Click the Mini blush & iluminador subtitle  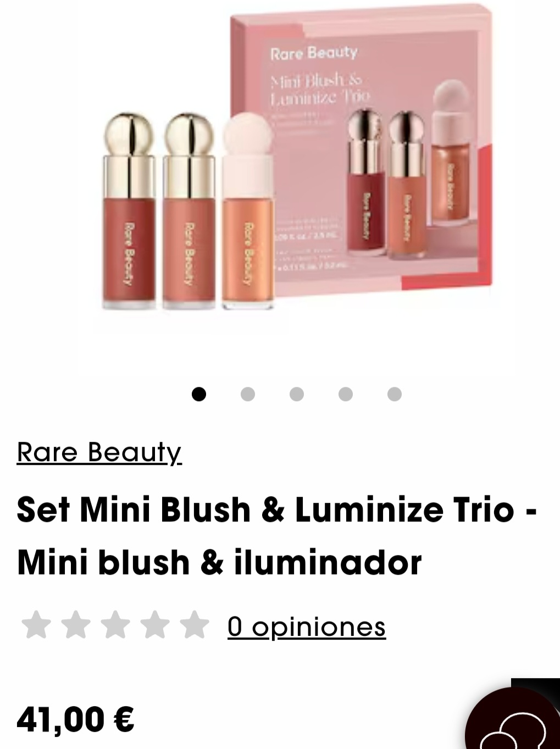[x=219, y=562]
